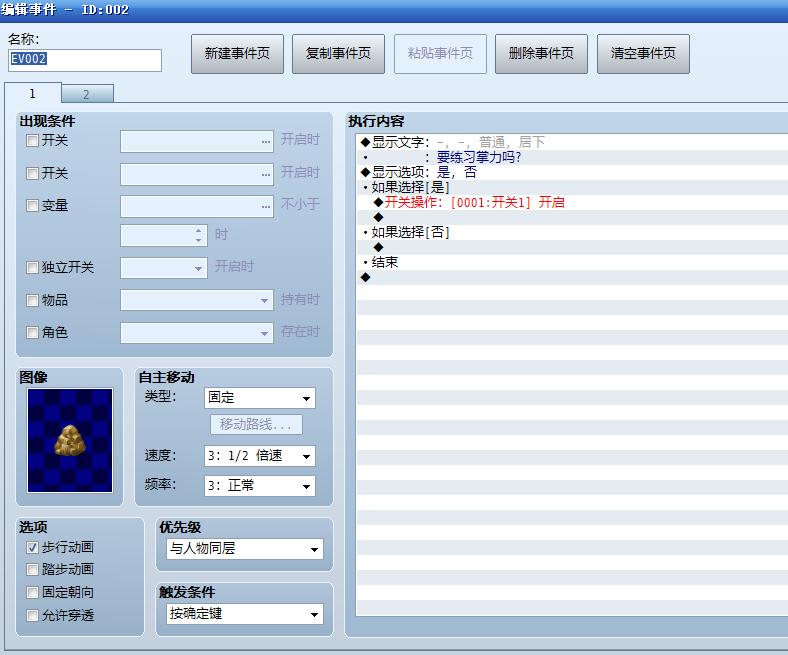788x655 pixels.
Task: Open the 类型 dropdown showing 固定
Action: pyautogui.click(x=260, y=398)
